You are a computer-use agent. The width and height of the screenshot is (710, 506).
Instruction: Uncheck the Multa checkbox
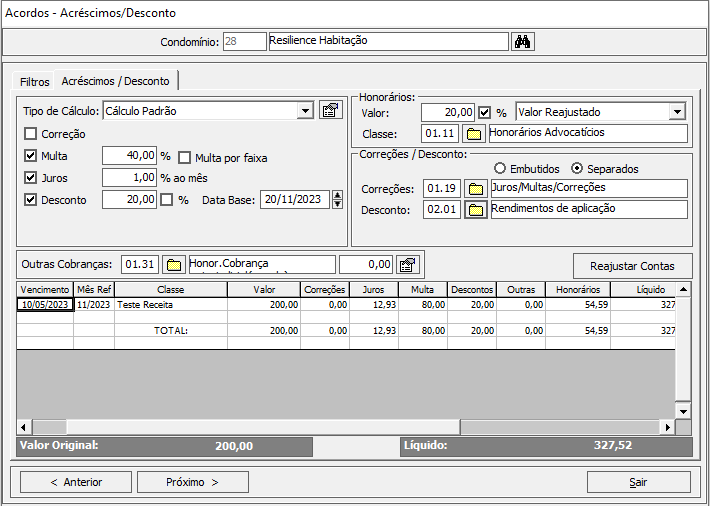[x=30, y=156]
